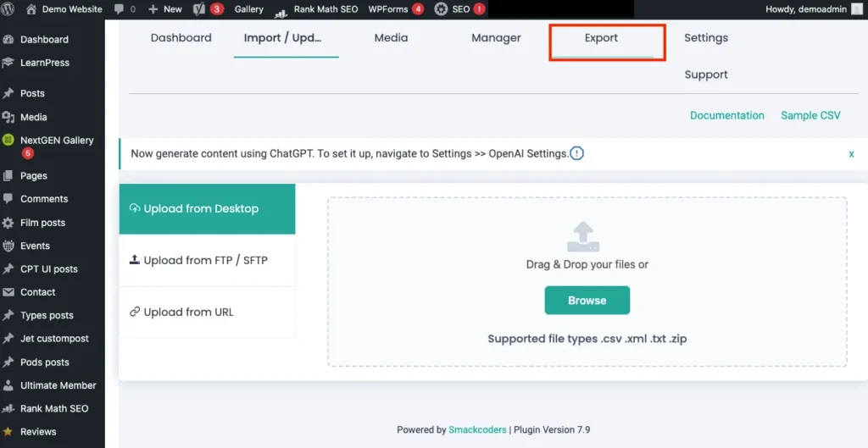
Task: Download the Sample CSV link
Action: pyautogui.click(x=810, y=115)
